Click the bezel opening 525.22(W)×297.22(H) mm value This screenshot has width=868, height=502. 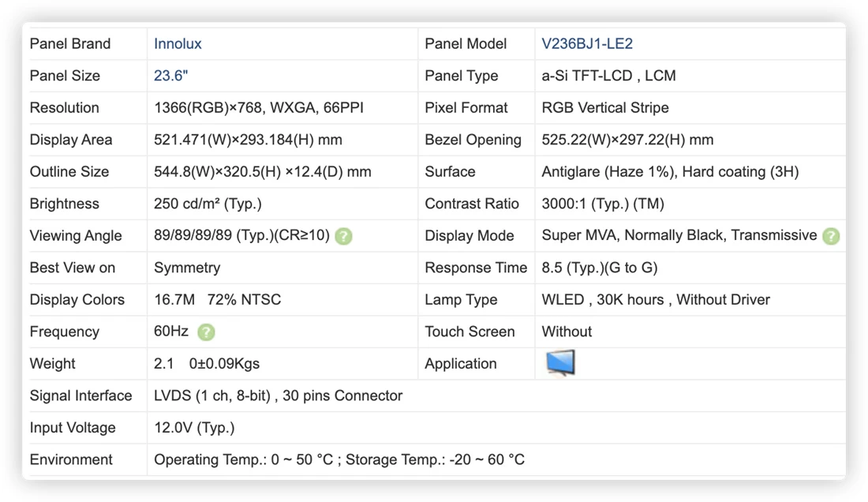[x=627, y=140]
